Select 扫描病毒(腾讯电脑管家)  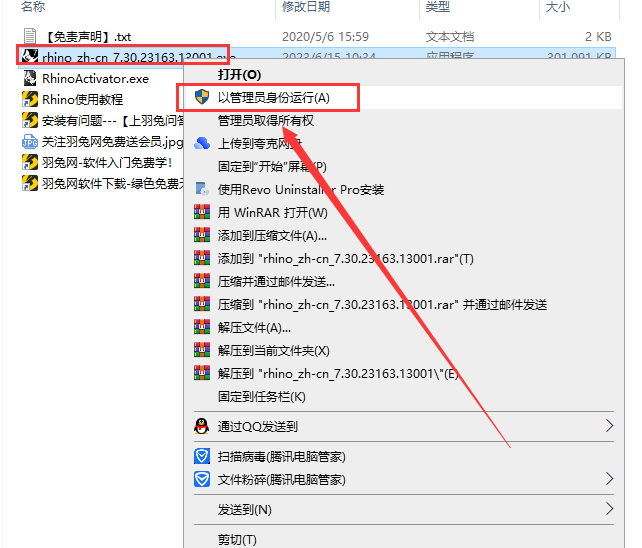(x=282, y=456)
